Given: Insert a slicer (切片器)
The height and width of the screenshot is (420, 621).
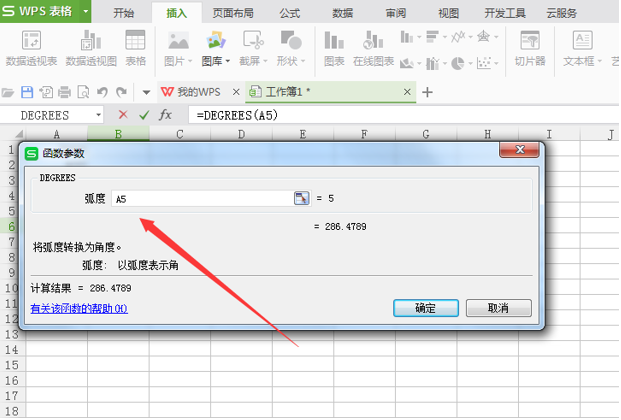Looking at the screenshot, I should (x=530, y=48).
